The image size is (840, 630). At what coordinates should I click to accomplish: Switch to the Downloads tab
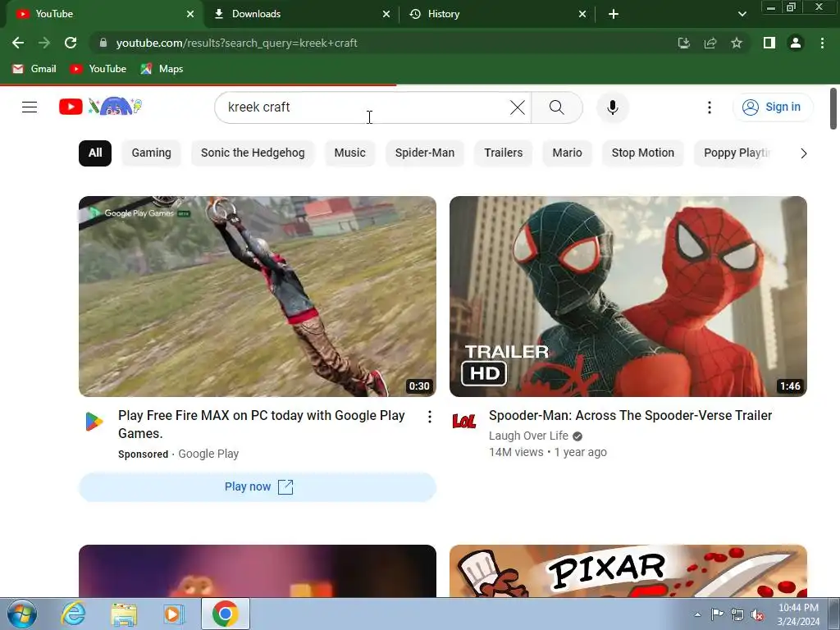[x=301, y=14]
